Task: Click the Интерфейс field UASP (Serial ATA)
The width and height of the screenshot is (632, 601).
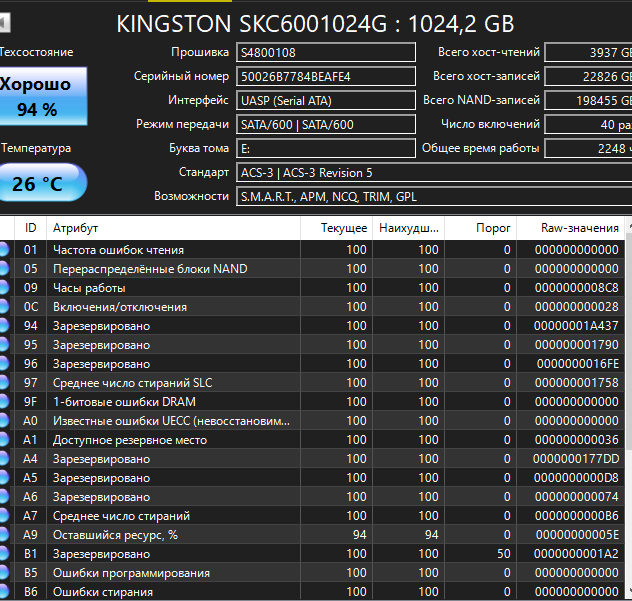Action: pos(326,100)
